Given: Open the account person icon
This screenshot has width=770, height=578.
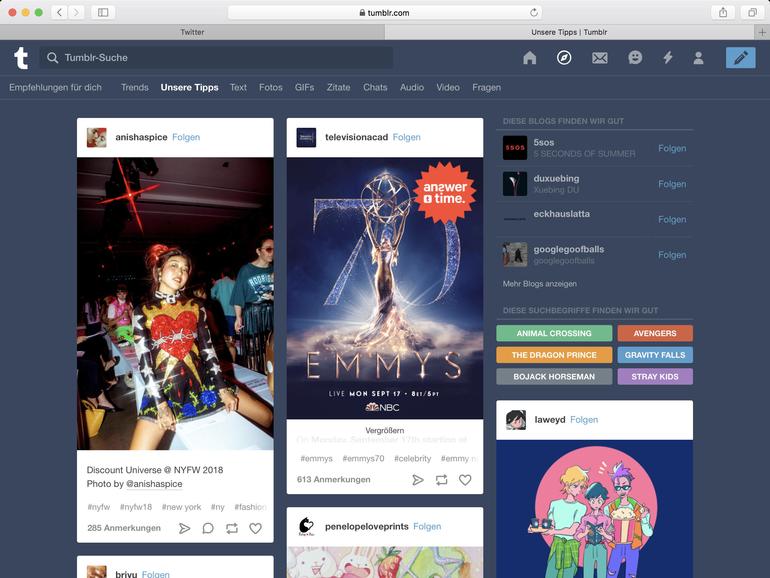Looking at the screenshot, I should click(x=698, y=58).
